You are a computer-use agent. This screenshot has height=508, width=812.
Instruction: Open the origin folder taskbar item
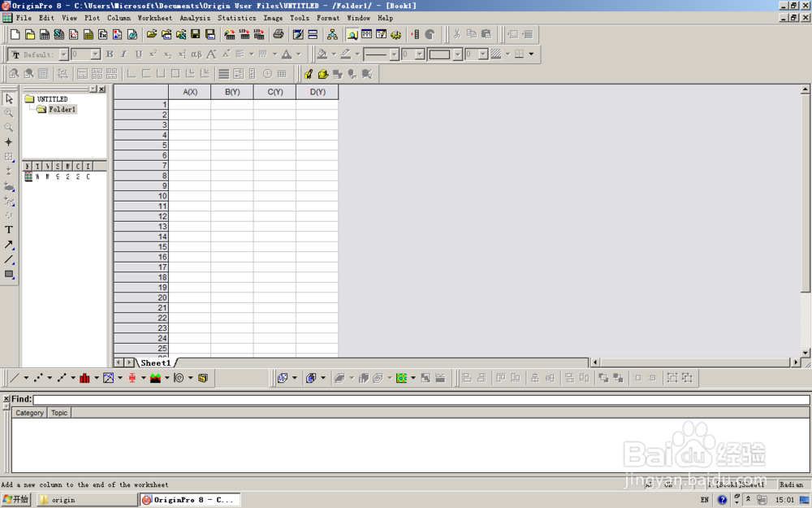[87, 500]
